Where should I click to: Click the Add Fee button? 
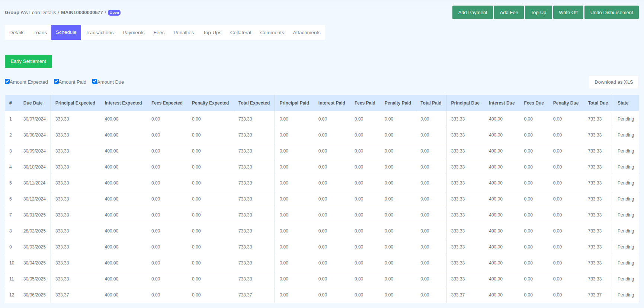[509, 12]
